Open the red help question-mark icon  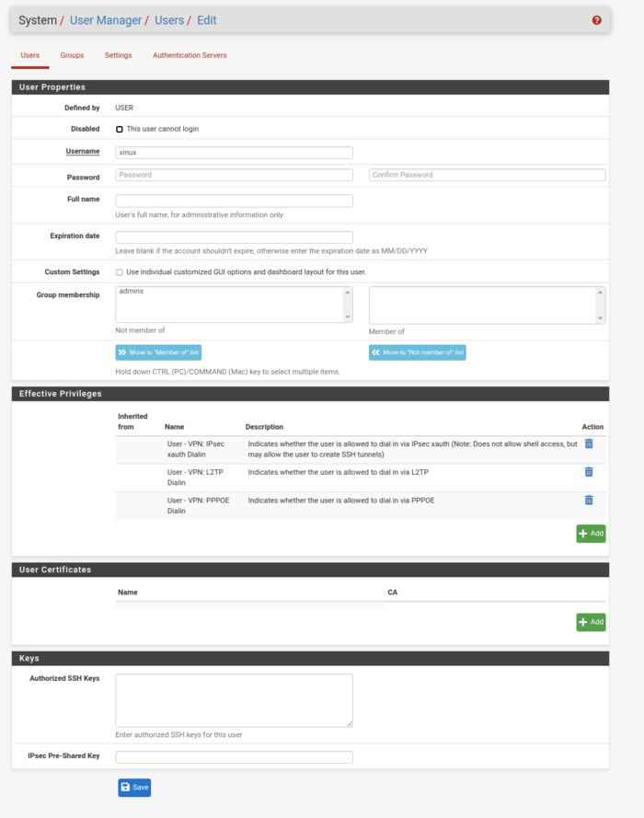(x=596, y=20)
